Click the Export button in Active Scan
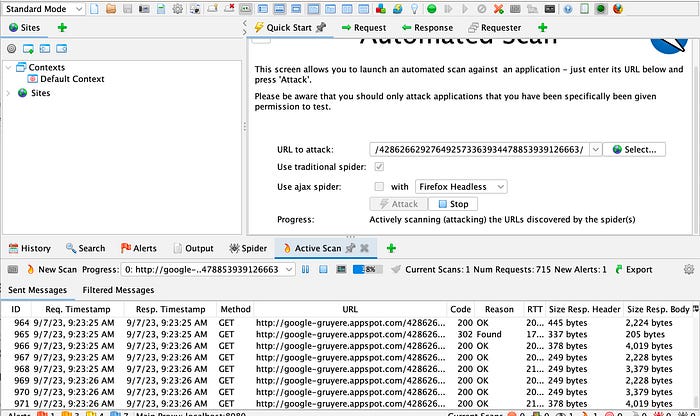This screenshot has height=416, width=700. click(x=634, y=270)
